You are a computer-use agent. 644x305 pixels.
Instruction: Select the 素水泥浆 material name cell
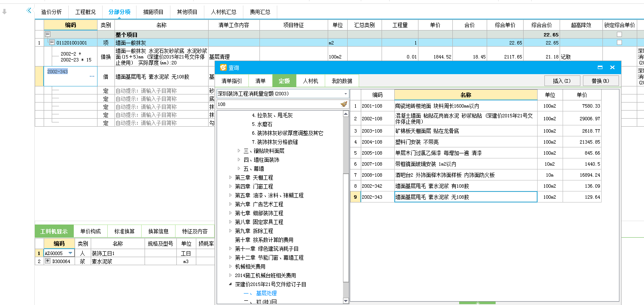click(117, 261)
